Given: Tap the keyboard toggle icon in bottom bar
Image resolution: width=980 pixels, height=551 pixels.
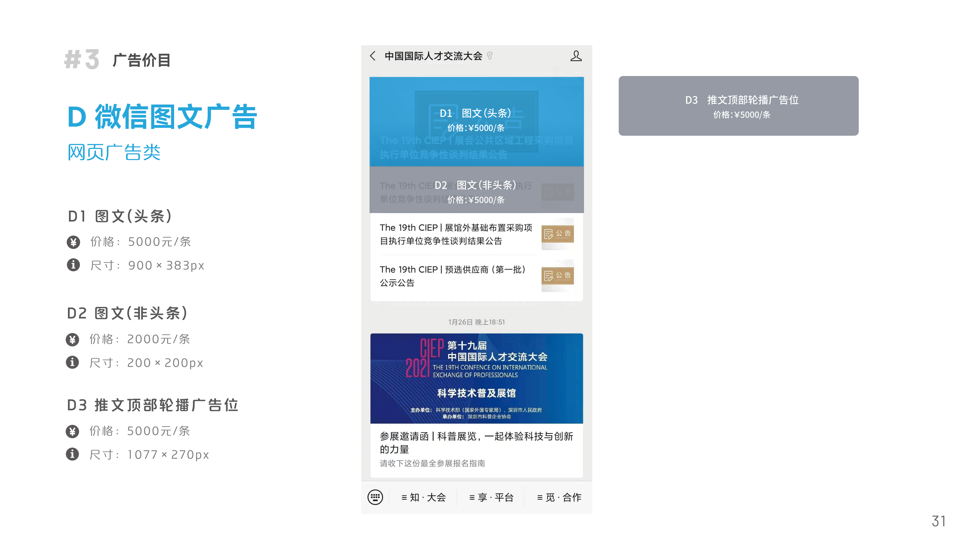Looking at the screenshot, I should coord(375,497).
